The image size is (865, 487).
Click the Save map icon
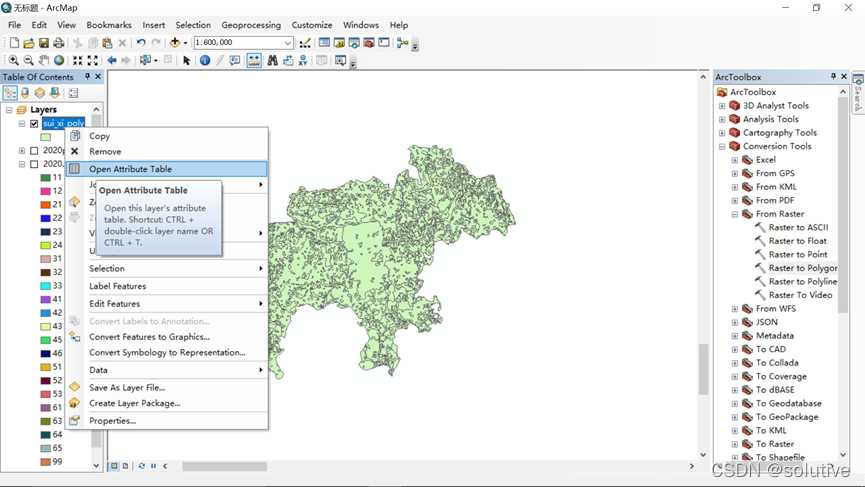coord(44,43)
